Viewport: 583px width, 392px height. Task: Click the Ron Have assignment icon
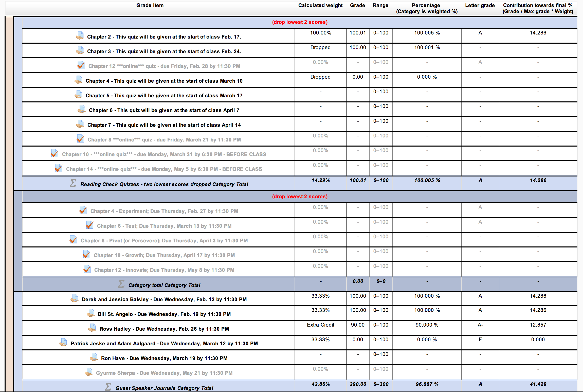[94, 357]
